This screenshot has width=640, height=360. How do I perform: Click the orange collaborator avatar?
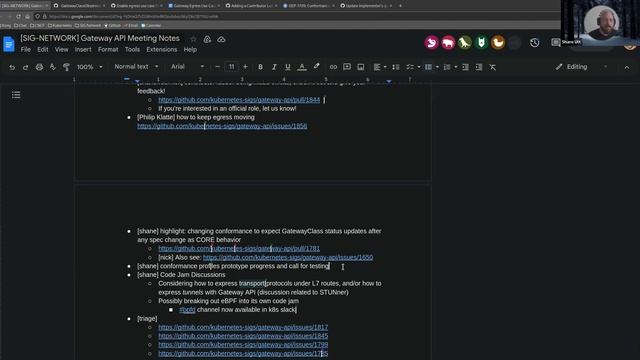498,42
